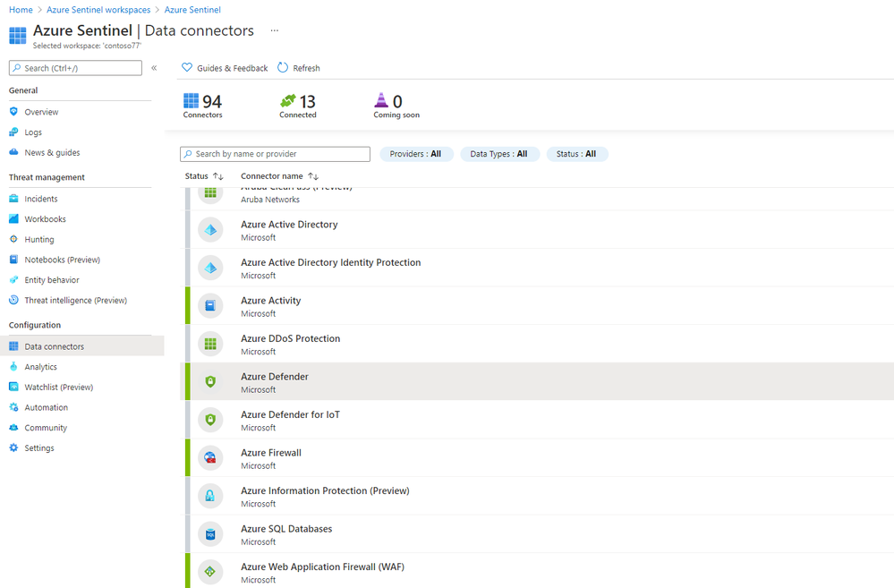Click the Logs icon in the sidebar
The width and height of the screenshot is (894, 588).
point(13,132)
